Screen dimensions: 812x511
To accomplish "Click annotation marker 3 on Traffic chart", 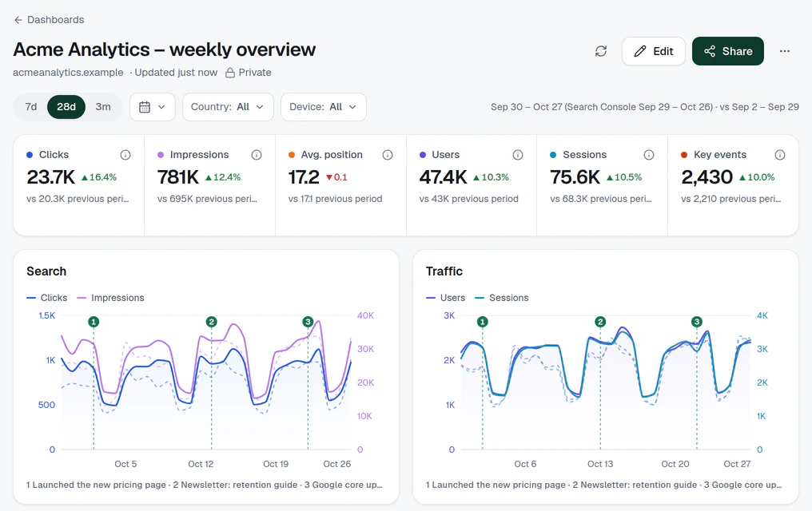I will point(697,322).
